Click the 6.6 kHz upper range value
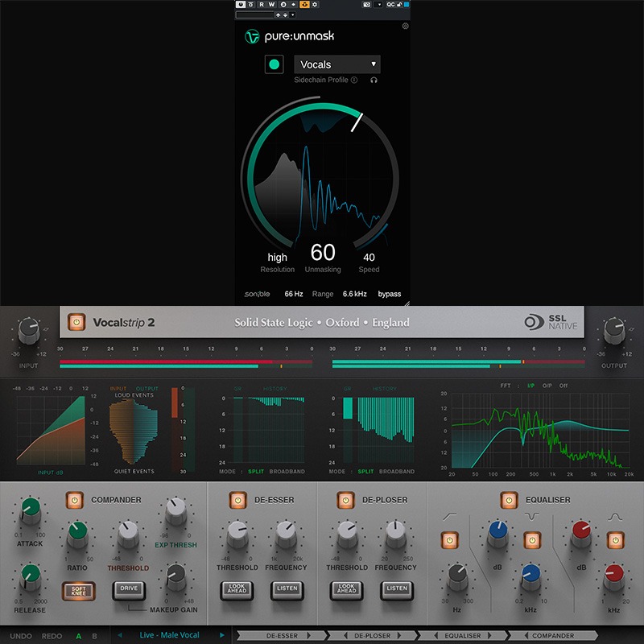Image resolution: width=644 pixels, height=644 pixels. [355, 294]
